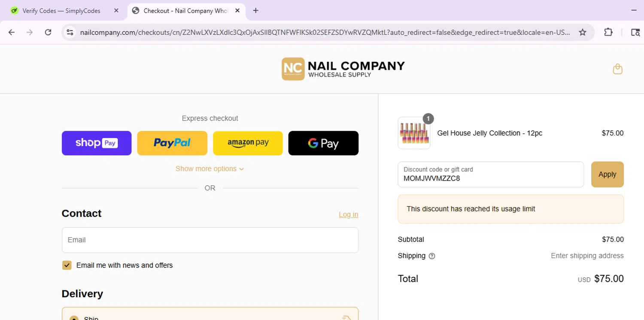Click the Nail Company logo
This screenshot has width=644, height=320.
coord(343,69)
